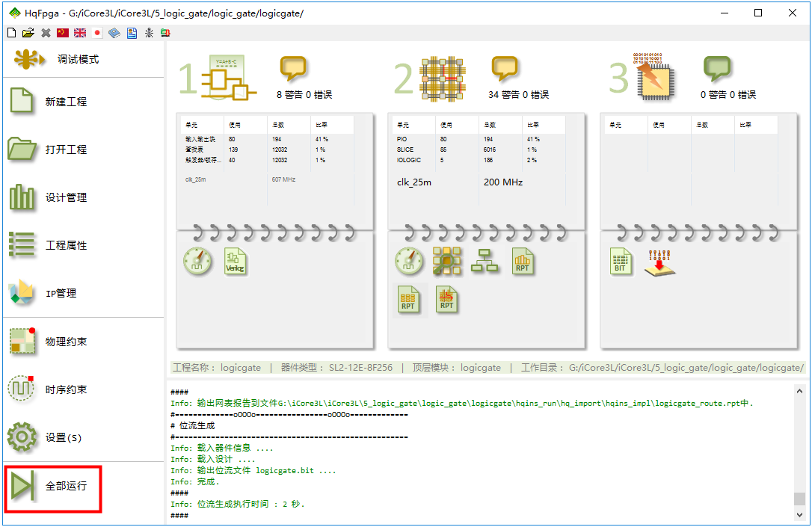
Task: Open the hierarchy diagram icon in step 2
Action: click(485, 261)
